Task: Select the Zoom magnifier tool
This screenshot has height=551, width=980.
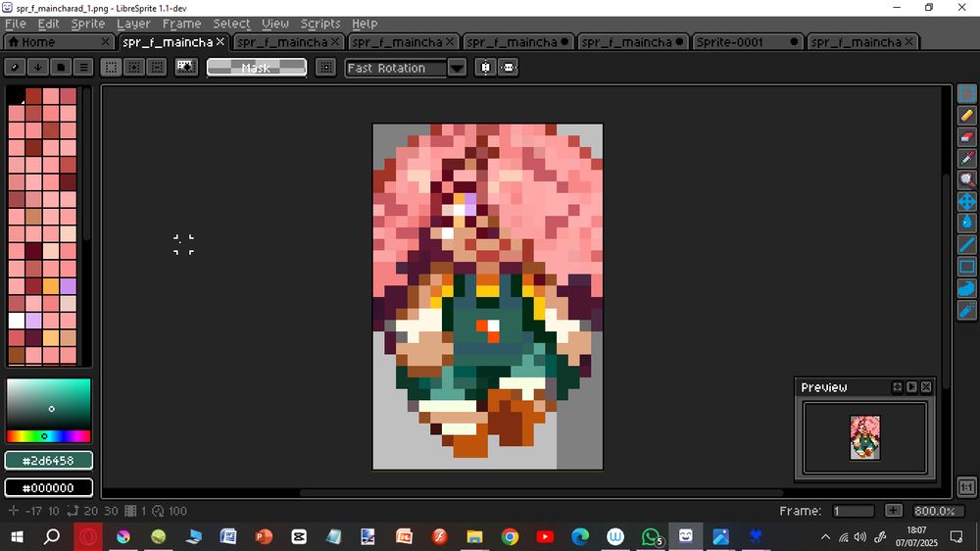Action: 966,180
